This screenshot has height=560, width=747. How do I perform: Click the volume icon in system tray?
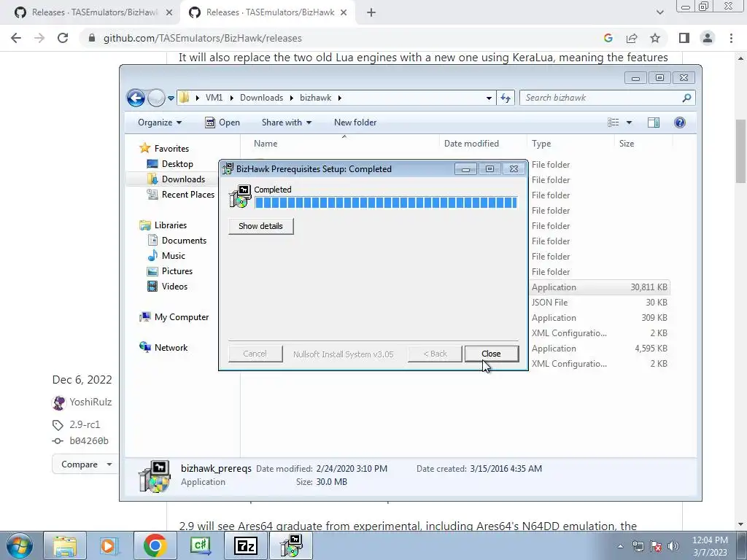(x=673, y=546)
